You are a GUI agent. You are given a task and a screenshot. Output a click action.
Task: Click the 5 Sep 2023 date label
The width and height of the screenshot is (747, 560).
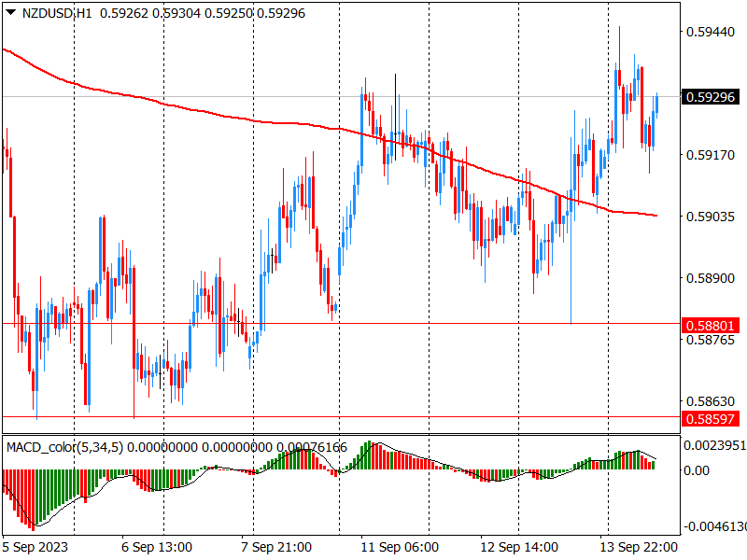click(x=35, y=547)
